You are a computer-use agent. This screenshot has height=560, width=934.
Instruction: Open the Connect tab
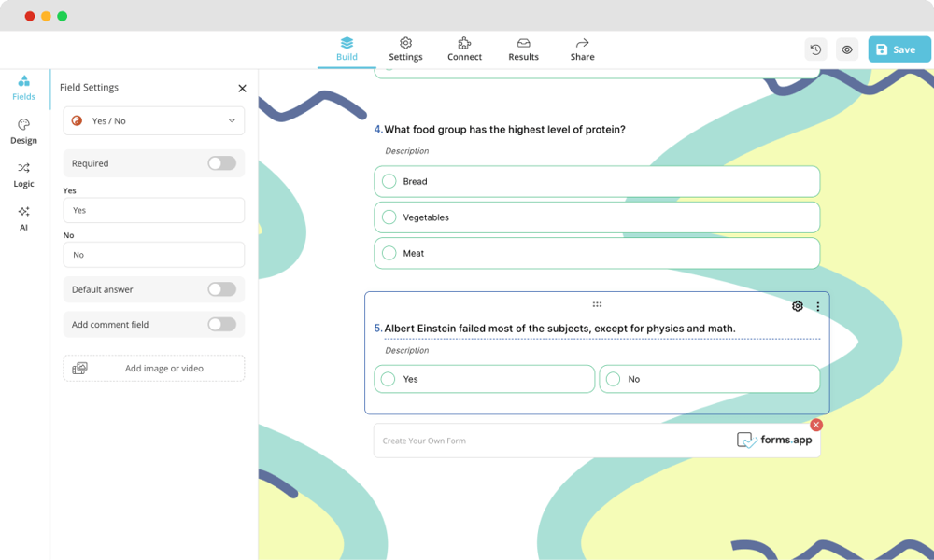coord(464,49)
